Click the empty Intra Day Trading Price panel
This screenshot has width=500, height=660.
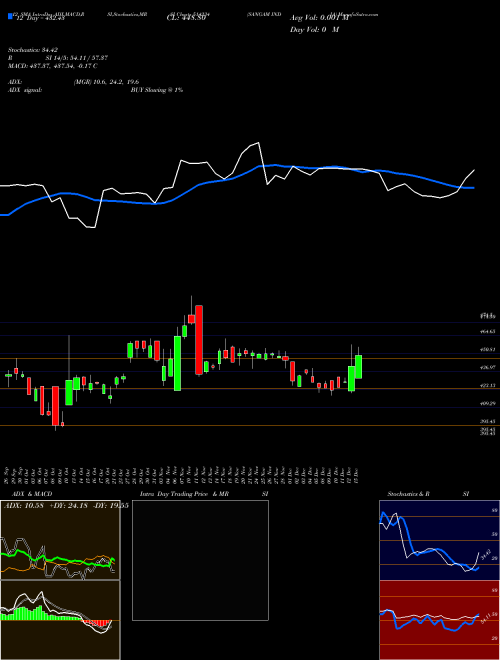(x=200, y=560)
